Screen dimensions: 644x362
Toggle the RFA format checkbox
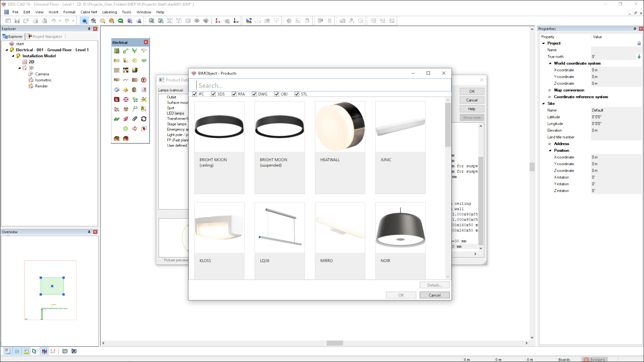click(x=234, y=94)
